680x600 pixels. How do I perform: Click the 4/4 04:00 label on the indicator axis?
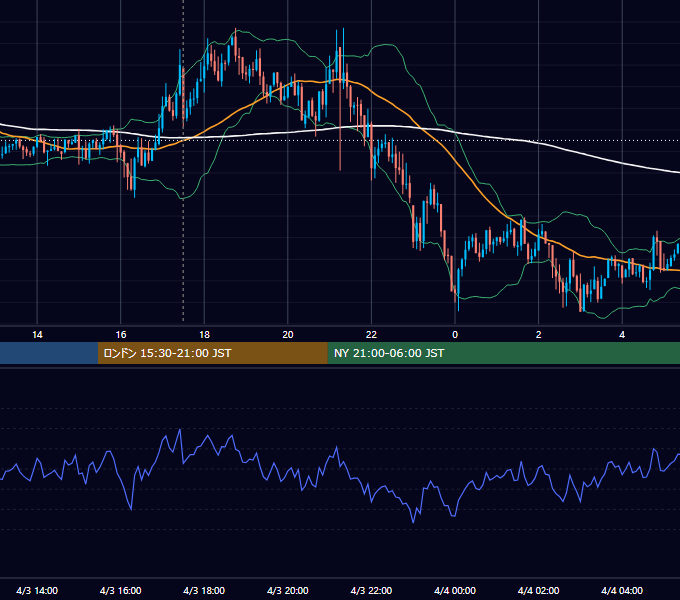pos(622,590)
